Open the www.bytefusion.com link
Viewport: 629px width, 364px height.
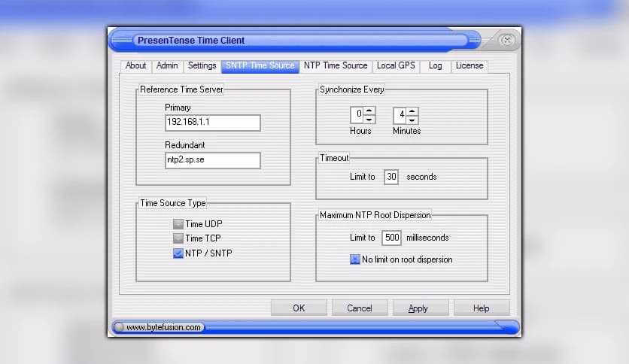(163, 327)
